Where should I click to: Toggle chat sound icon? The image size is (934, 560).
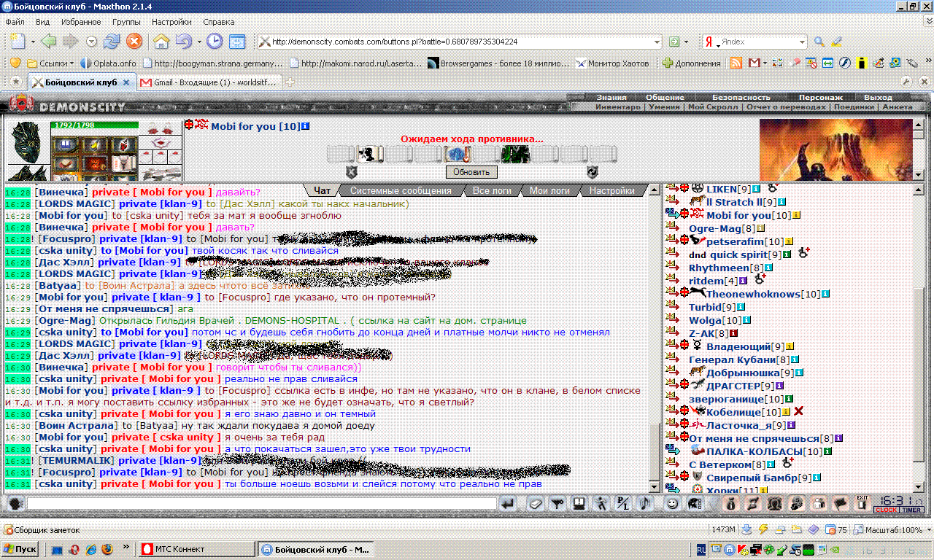click(644, 503)
